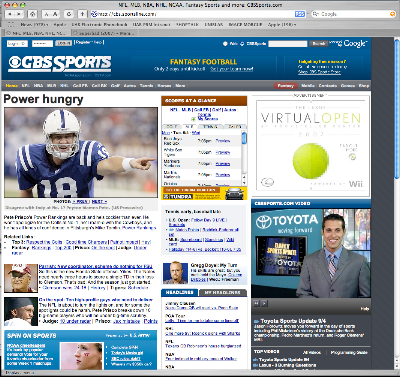Select the Web search radio button

(225, 44)
